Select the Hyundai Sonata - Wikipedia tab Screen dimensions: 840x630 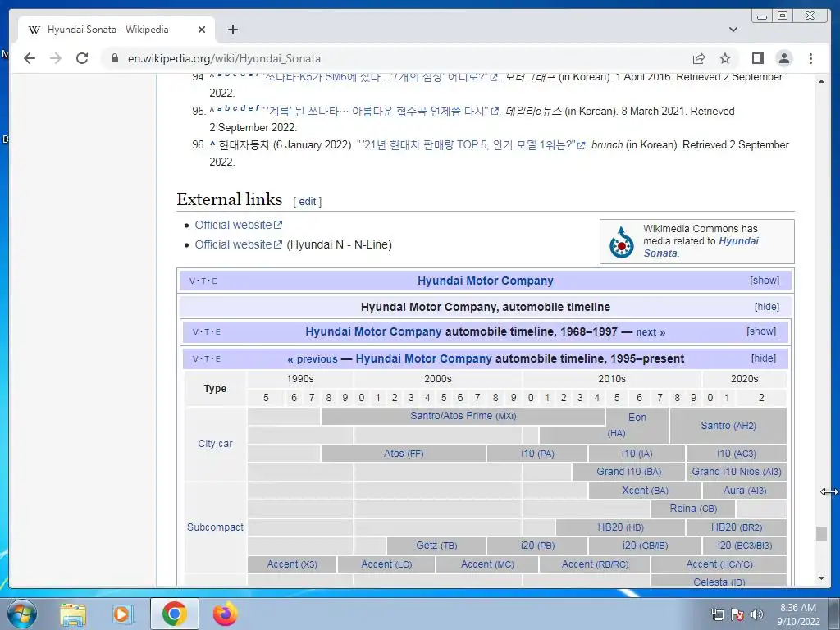tap(116, 30)
